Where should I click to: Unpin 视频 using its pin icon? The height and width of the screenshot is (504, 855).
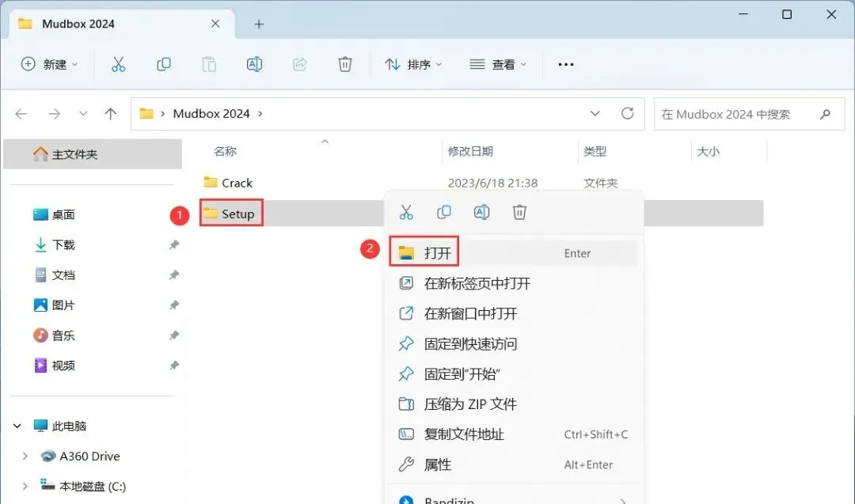click(x=174, y=365)
